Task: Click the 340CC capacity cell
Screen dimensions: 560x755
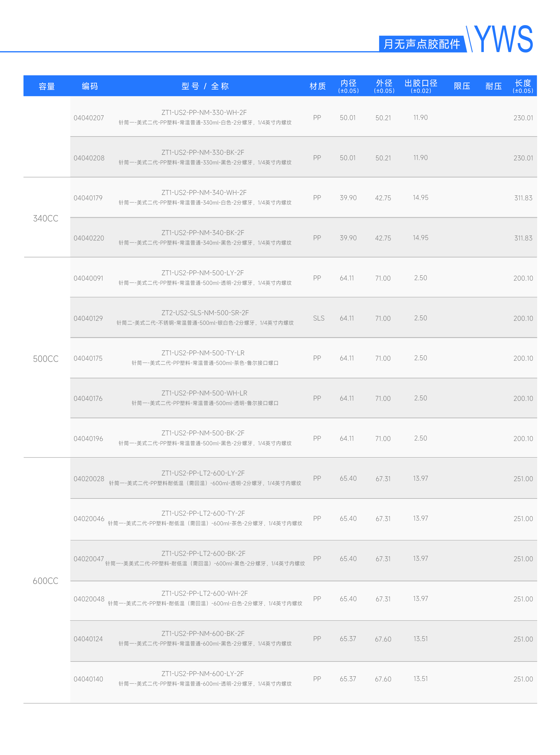Action: pyautogui.click(x=46, y=218)
